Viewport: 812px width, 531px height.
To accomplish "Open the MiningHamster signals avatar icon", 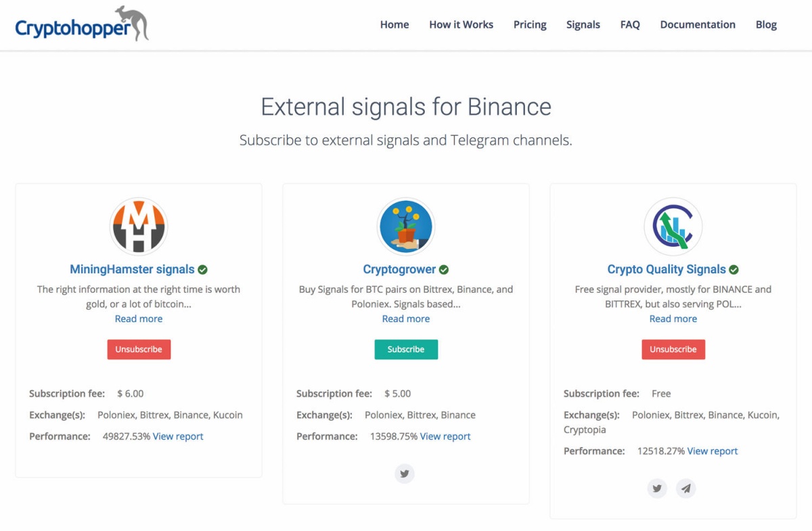I will pos(139,226).
